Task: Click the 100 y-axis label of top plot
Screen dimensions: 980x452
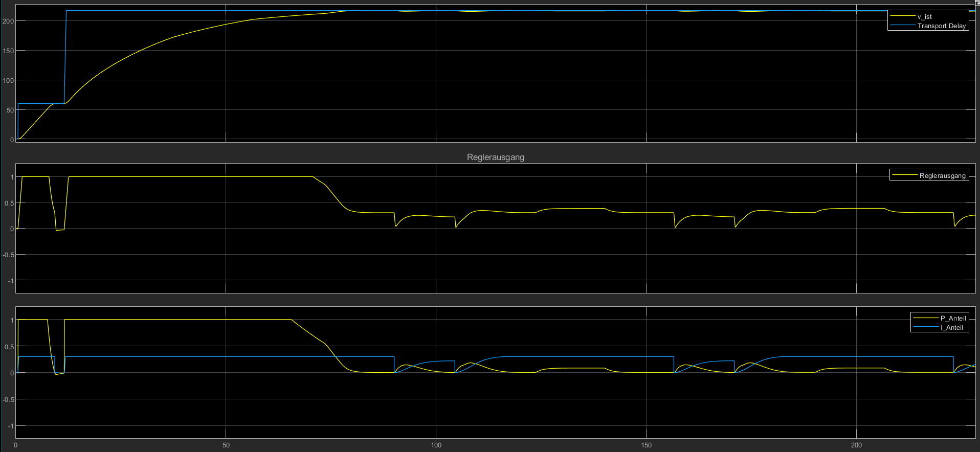Action: coord(8,81)
